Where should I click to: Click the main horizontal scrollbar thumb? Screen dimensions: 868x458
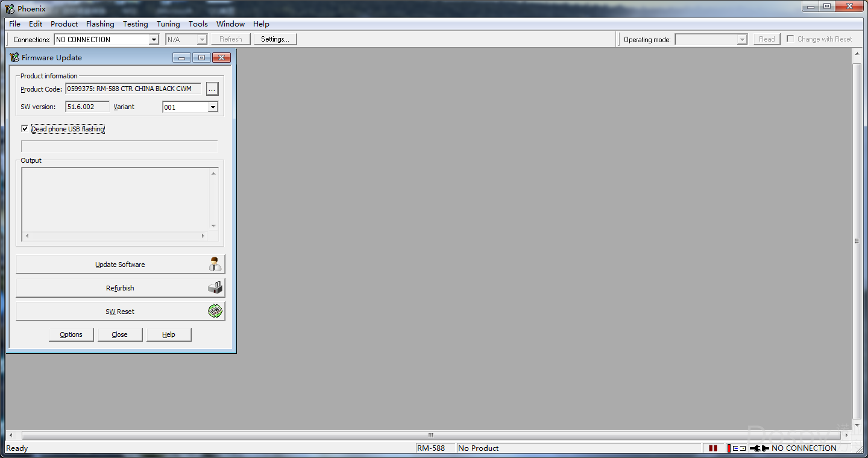tap(430, 435)
